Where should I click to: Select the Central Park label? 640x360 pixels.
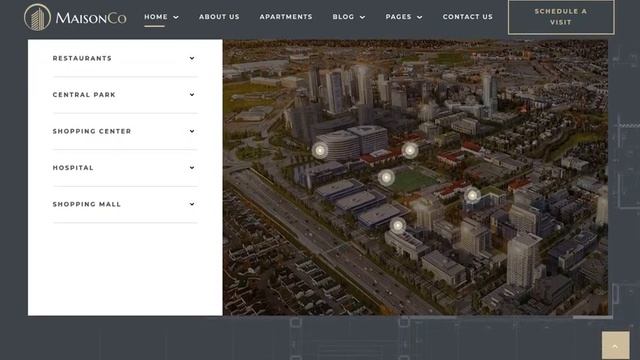[84, 95]
